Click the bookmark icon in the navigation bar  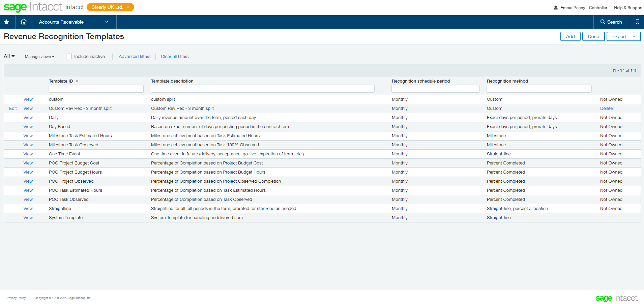[637, 22]
